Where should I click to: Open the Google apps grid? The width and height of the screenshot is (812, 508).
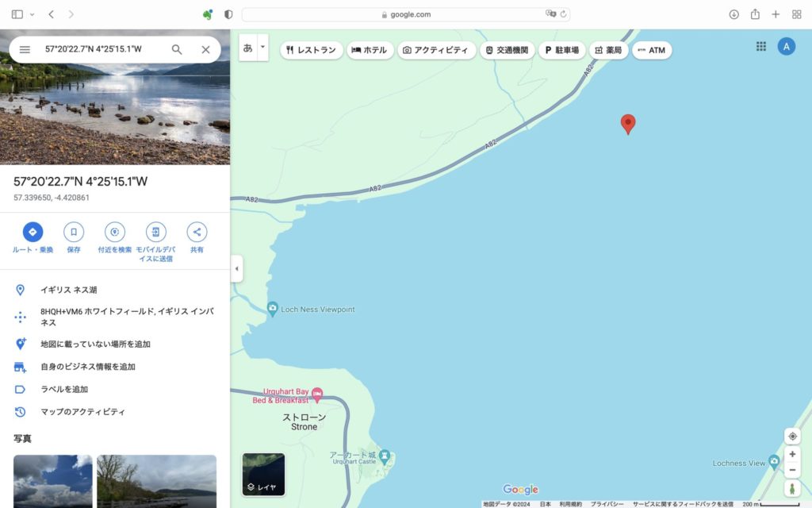(761, 47)
